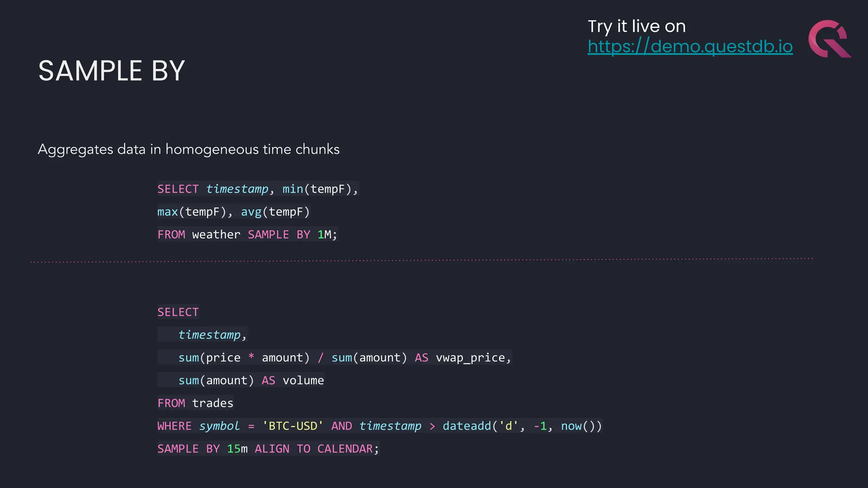The height and width of the screenshot is (488, 868).
Task: Click the 'BTC-USD' string literal
Action: [292, 426]
